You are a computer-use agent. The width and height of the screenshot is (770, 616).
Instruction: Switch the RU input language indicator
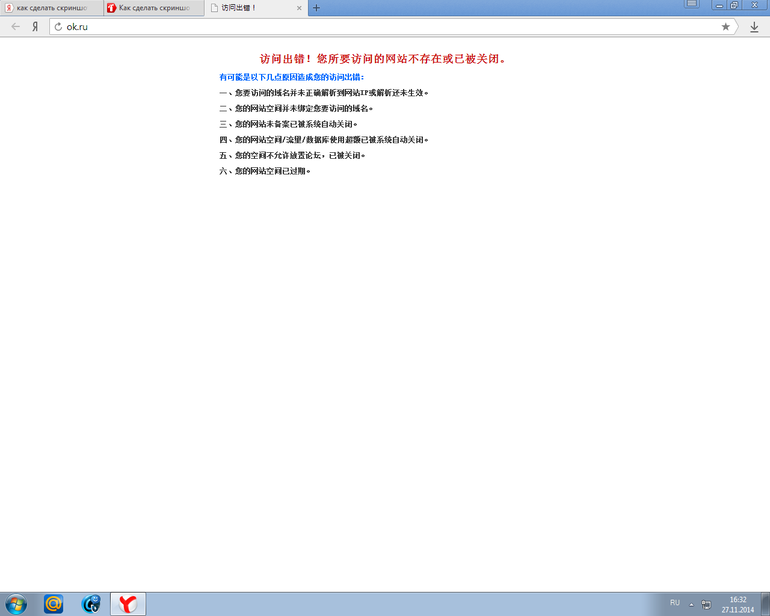(675, 603)
